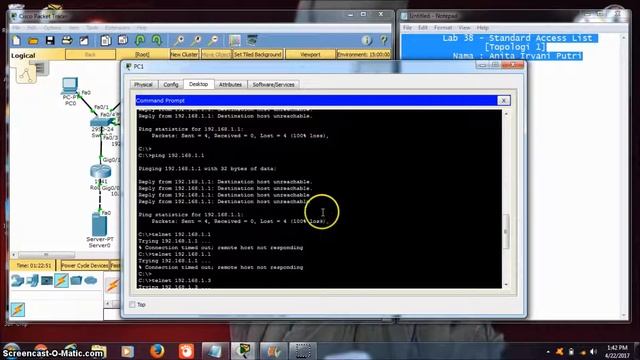Open the Config tab in PC1 window
Image resolution: width=640 pixels, height=360 pixels.
coord(171,84)
